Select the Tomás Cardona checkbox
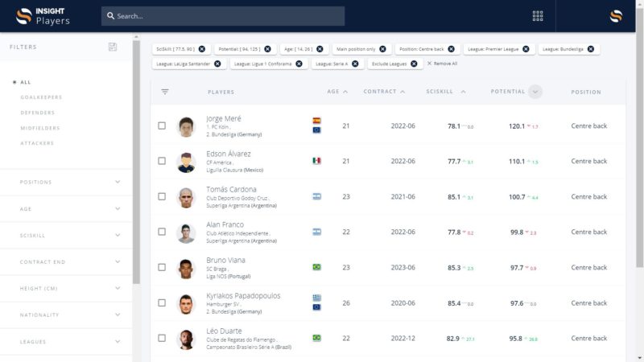Image resolution: width=644 pixels, height=362 pixels. (x=162, y=196)
